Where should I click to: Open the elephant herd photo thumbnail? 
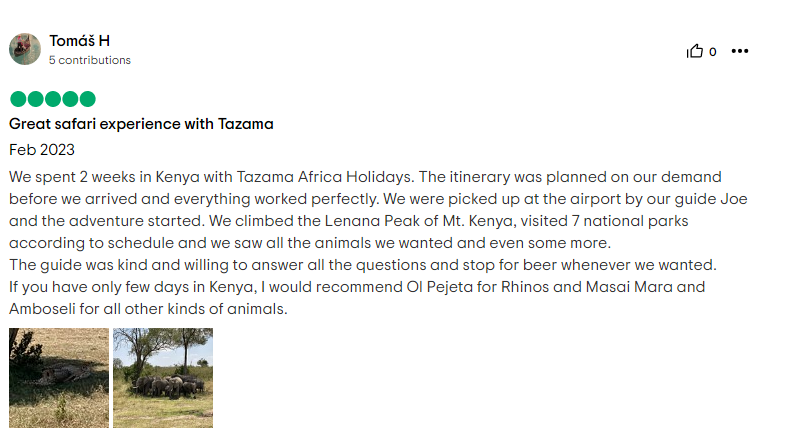click(163, 378)
